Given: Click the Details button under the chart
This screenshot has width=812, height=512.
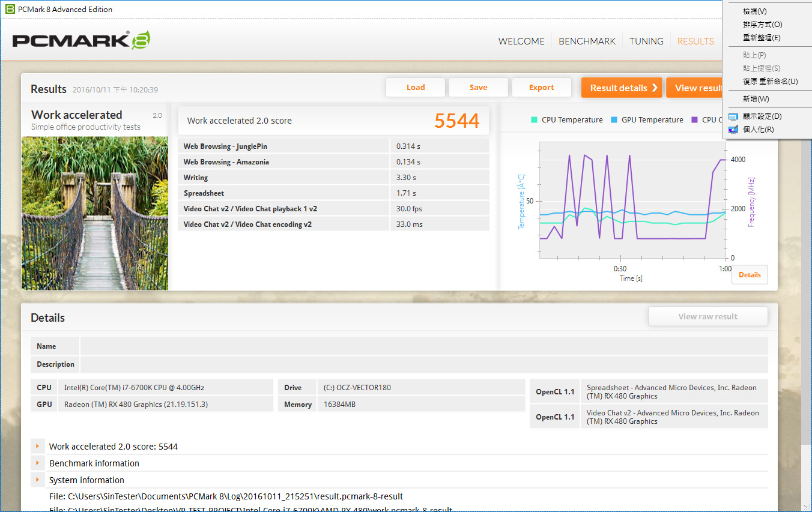Looking at the screenshot, I should 749,275.
